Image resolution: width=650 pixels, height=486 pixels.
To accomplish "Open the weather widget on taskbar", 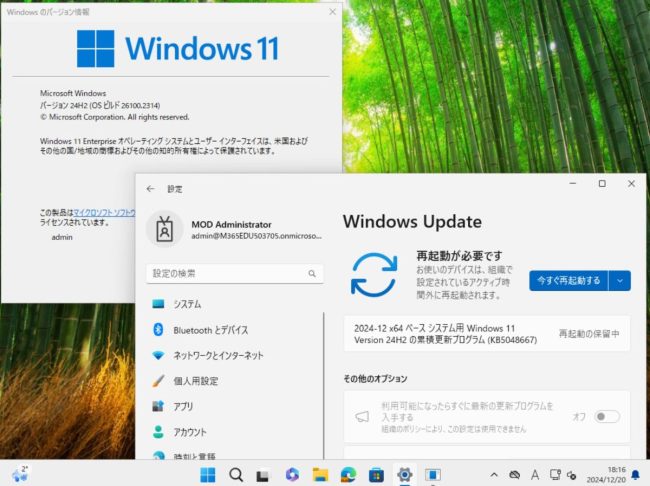I will 20,474.
